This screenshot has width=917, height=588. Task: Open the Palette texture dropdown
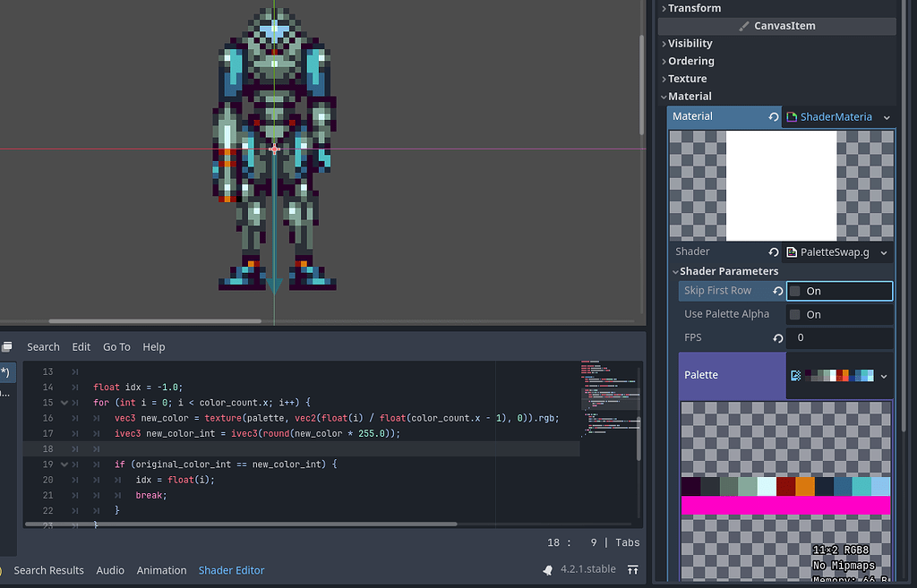pos(884,375)
